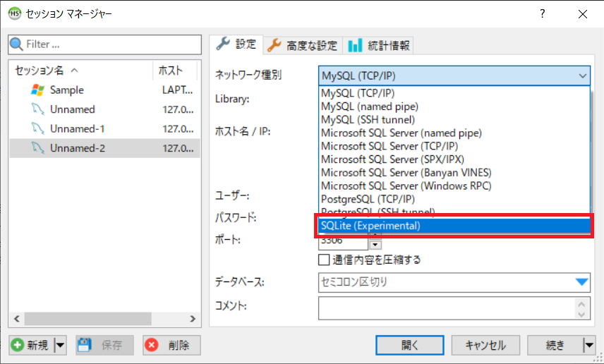604x364 pixels.
Task: Open the 続き dropdown arrow
Action: point(589,345)
